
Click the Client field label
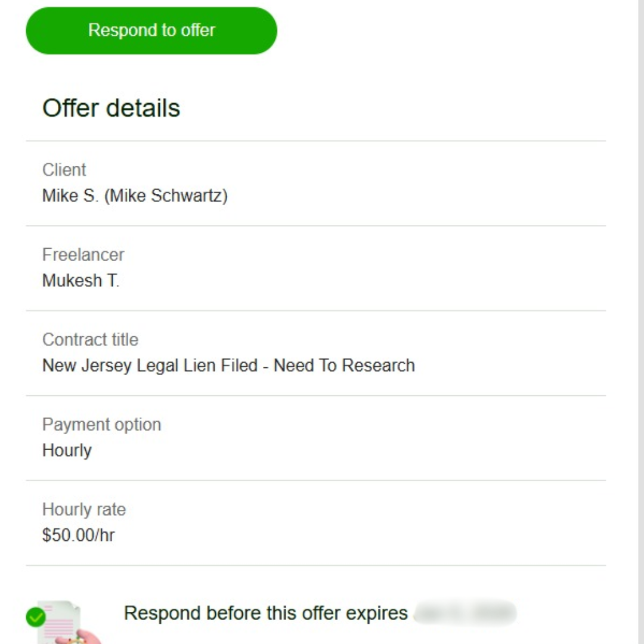pos(64,170)
